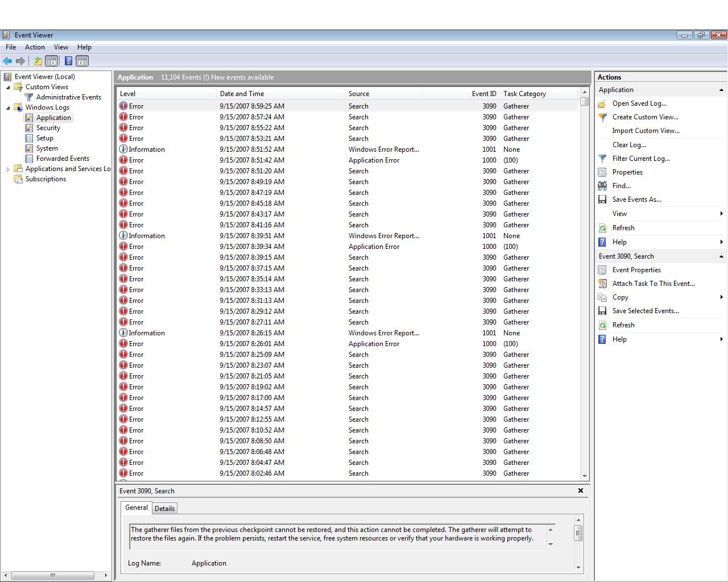728x582 pixels.
Task: Click Import Custom View link
Action: 646,131
